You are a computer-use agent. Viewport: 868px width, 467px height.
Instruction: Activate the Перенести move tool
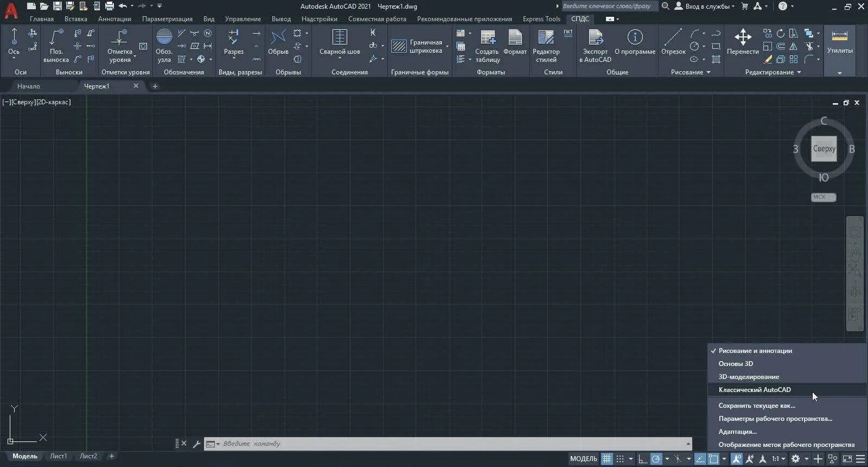tap(743, 42)
